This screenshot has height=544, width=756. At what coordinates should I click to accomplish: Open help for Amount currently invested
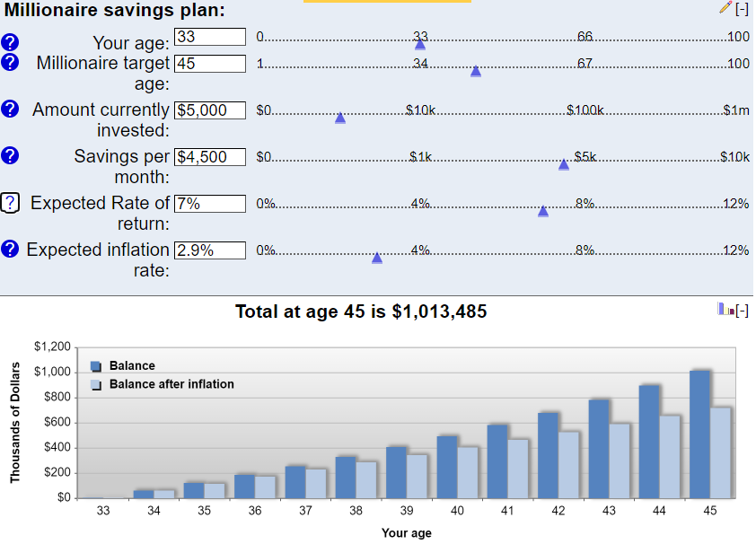click(10, 109)
